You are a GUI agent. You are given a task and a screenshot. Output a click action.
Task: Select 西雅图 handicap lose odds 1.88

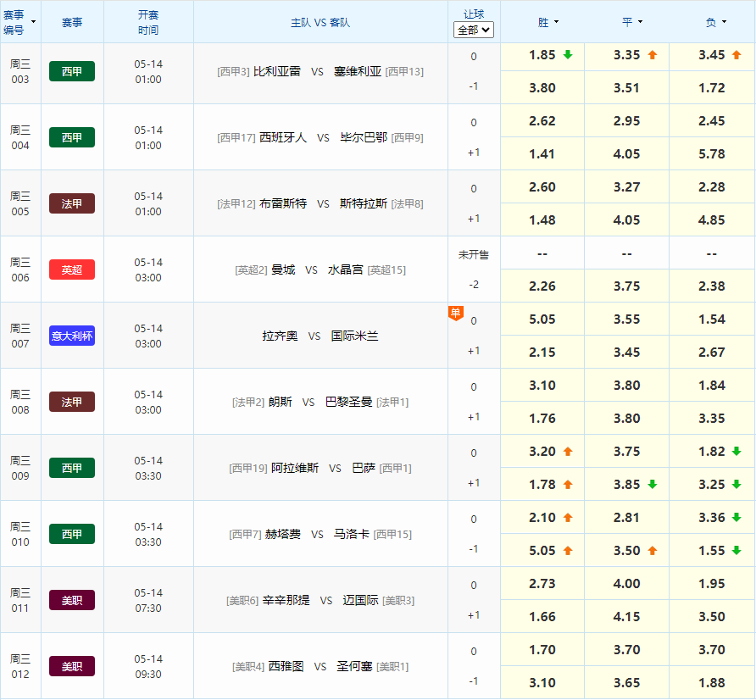tap(712, 682)
